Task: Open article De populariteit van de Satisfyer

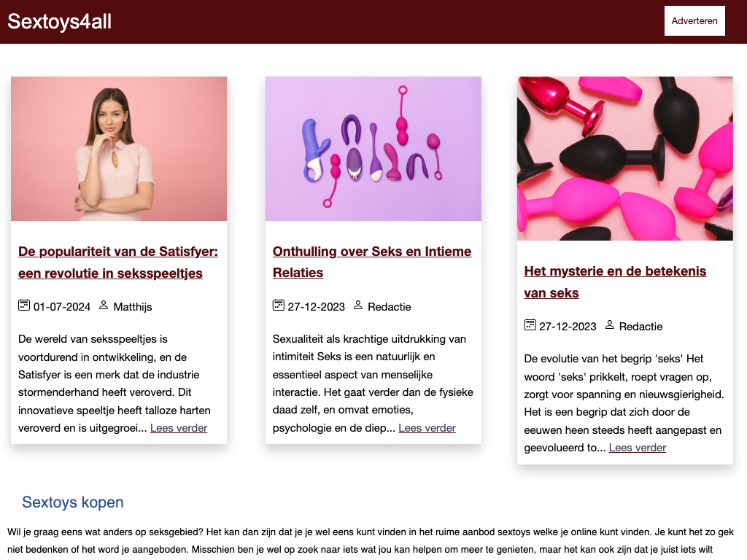Action: [x=118, y=262]
